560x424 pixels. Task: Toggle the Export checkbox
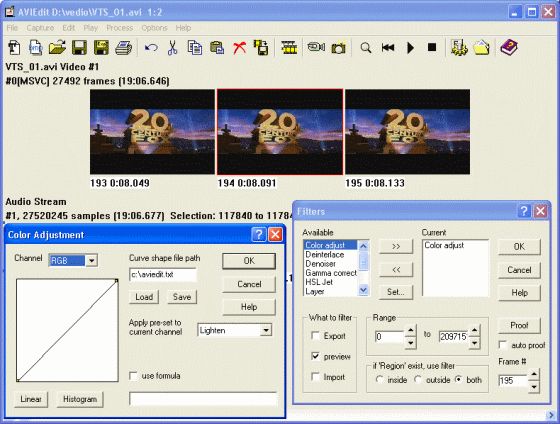315,336
